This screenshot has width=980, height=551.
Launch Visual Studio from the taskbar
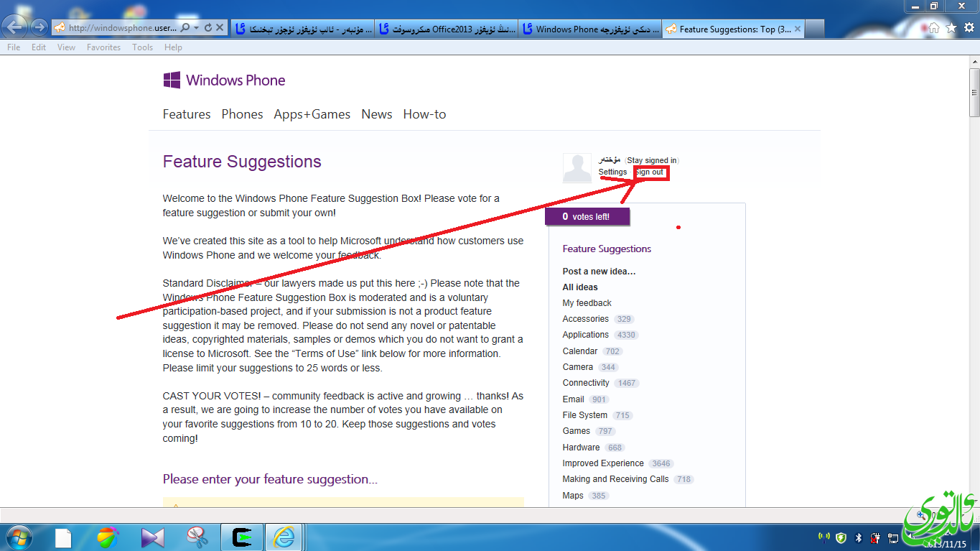tap(153, 537)
